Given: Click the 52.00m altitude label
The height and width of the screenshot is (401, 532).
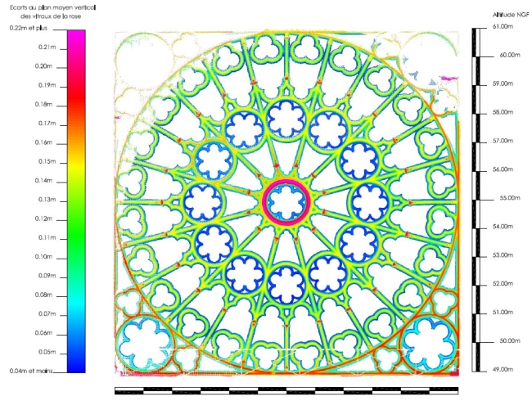Looking at the screenshot, I should pyautogui.click(x=503, y=283).
